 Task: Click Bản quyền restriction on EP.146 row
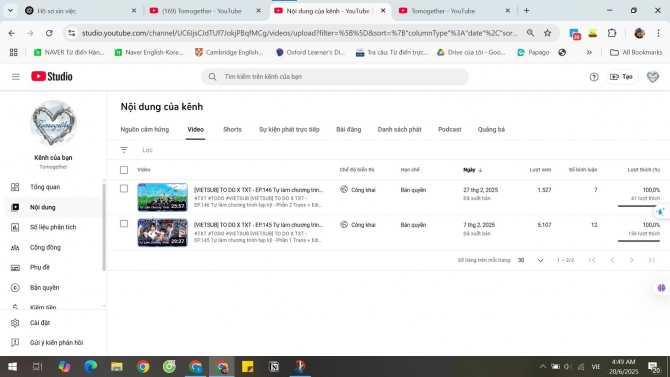413,190
